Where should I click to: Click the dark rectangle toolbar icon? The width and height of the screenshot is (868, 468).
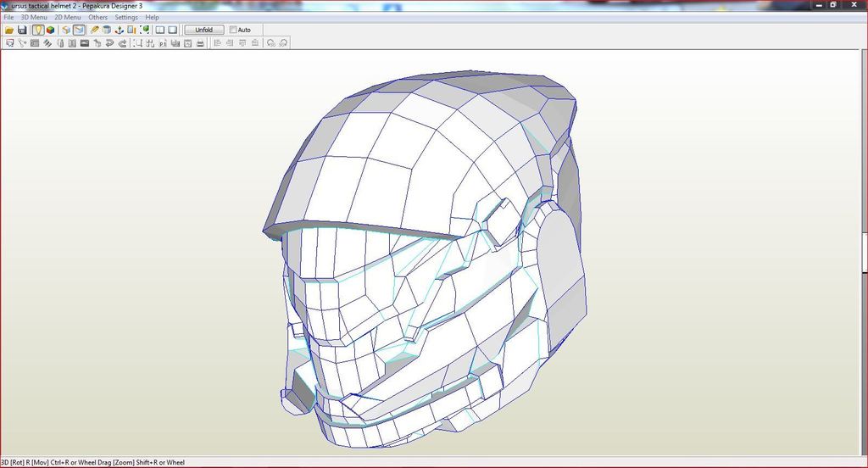85,43
